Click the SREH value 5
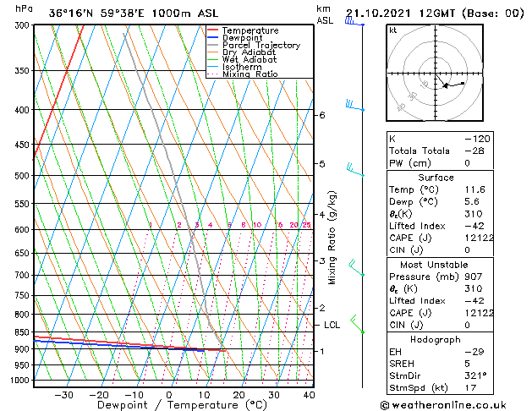Screen dimensions: 532x411 tap(467, 364)
